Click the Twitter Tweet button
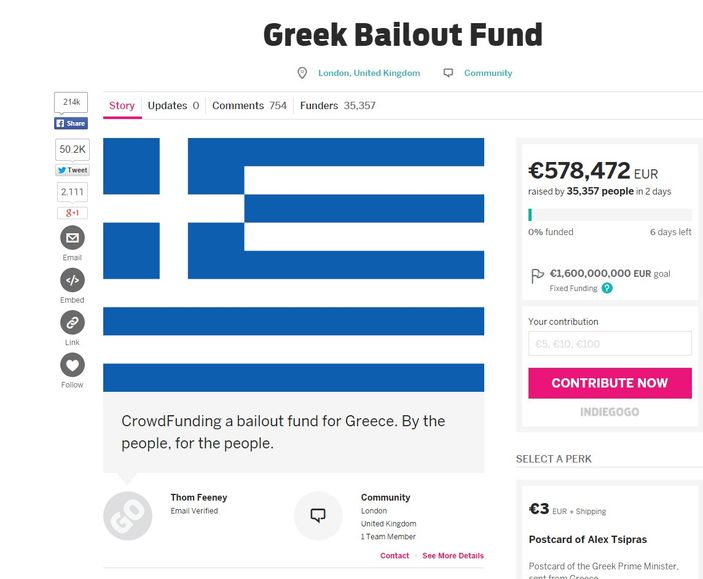 point(72,170)
